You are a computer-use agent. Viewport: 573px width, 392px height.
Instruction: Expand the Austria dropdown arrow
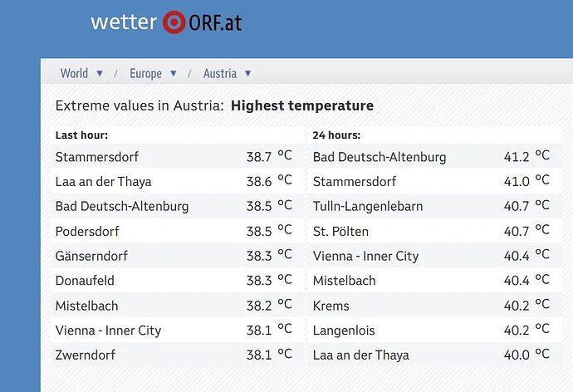tap(247, 73)
